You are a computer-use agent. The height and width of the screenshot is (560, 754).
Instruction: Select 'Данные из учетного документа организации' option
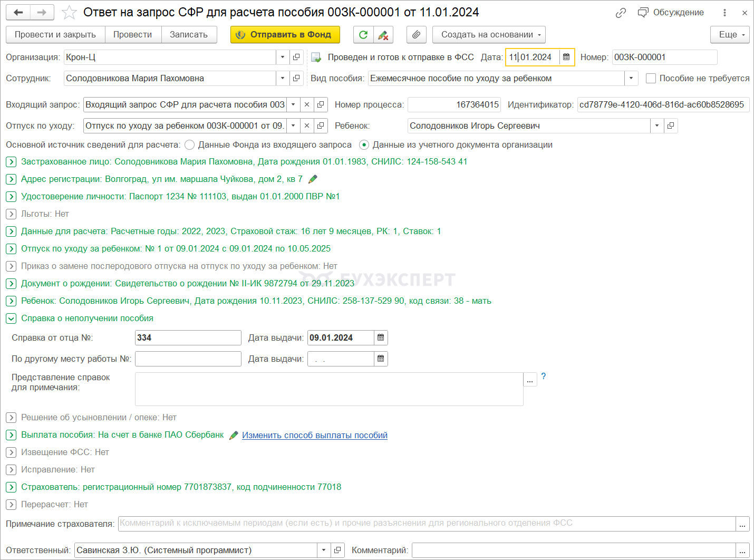click(x=364, y=144)
